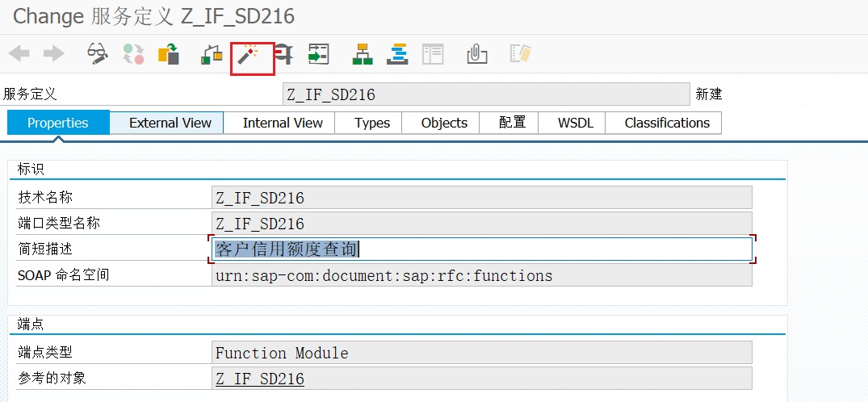Click the back arrow toolbar icon
The height and width of the screenshot is (402, 868).
pyautogui.click(x=19, y=54)
